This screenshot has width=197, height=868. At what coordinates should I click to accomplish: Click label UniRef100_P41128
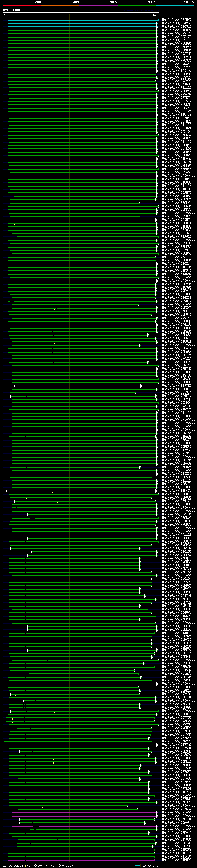pyautogui.click(x=176, y=88)
